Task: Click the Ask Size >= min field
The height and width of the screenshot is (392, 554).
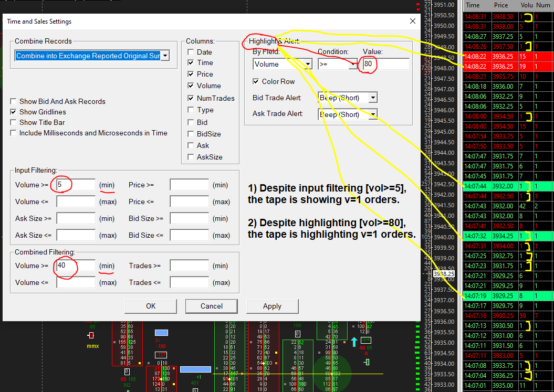Action: 76,218
